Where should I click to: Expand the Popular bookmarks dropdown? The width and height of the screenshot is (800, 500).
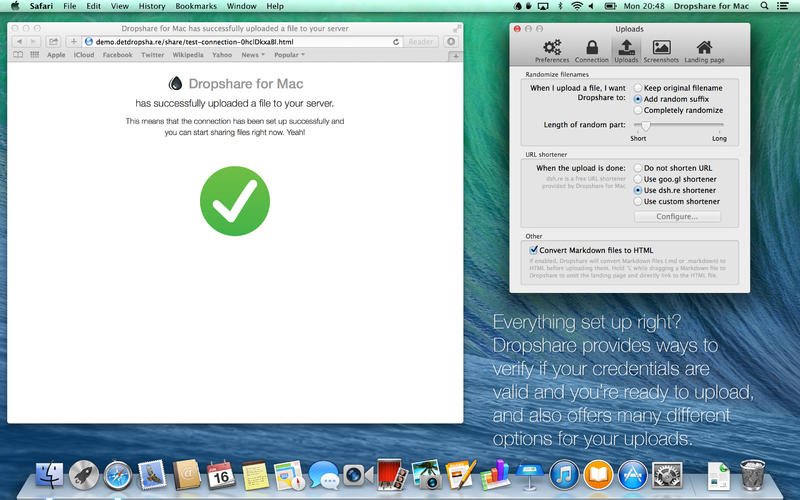(289, 55)
